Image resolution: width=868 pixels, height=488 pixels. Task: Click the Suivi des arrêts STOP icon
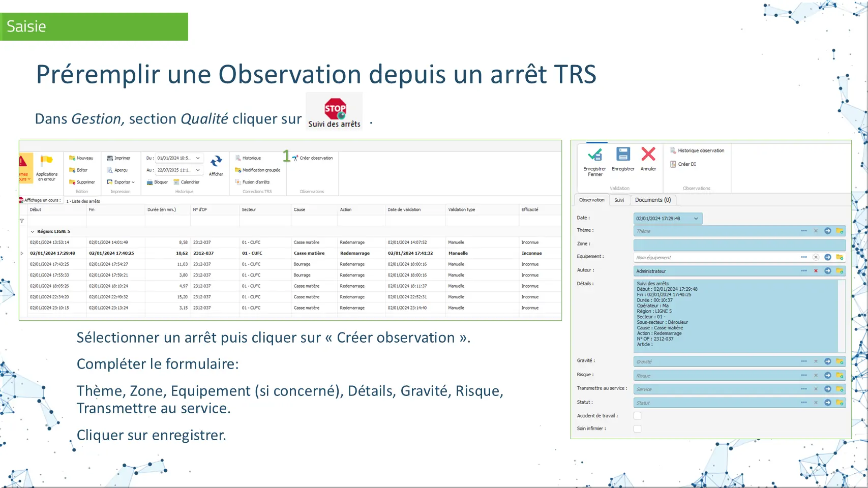coord(335,108)
